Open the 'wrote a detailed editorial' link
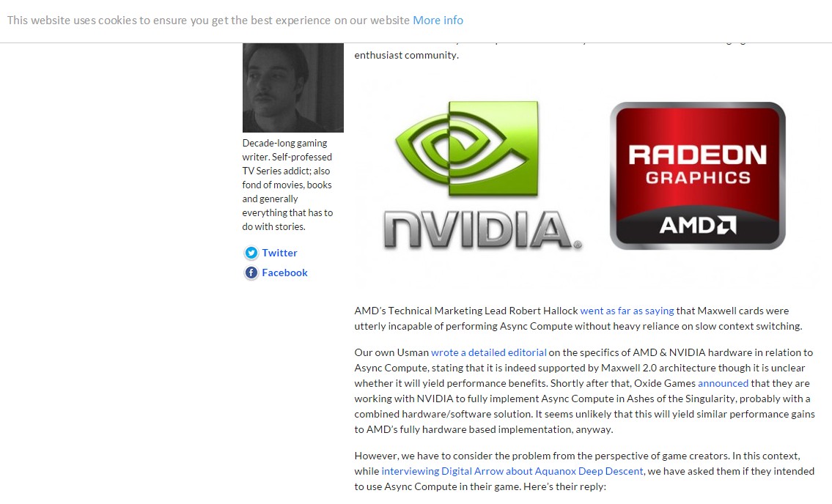 [488, 352]
